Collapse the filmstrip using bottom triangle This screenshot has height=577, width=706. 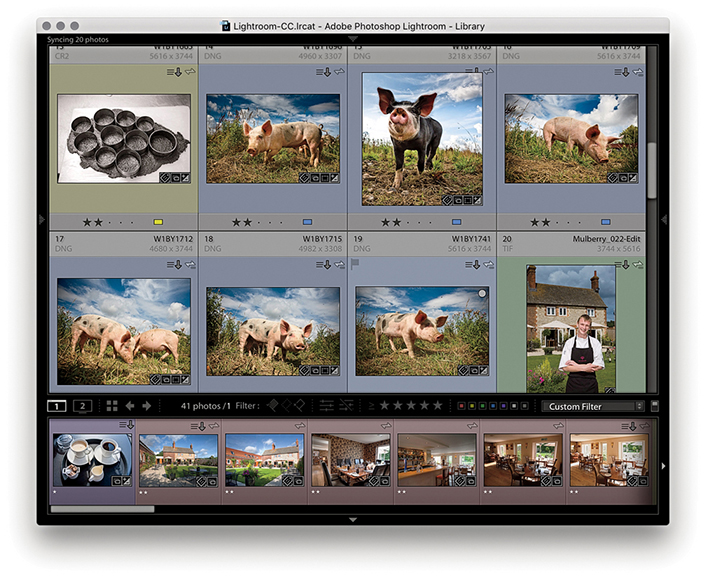pyautogui.click(x=353, y=520)
